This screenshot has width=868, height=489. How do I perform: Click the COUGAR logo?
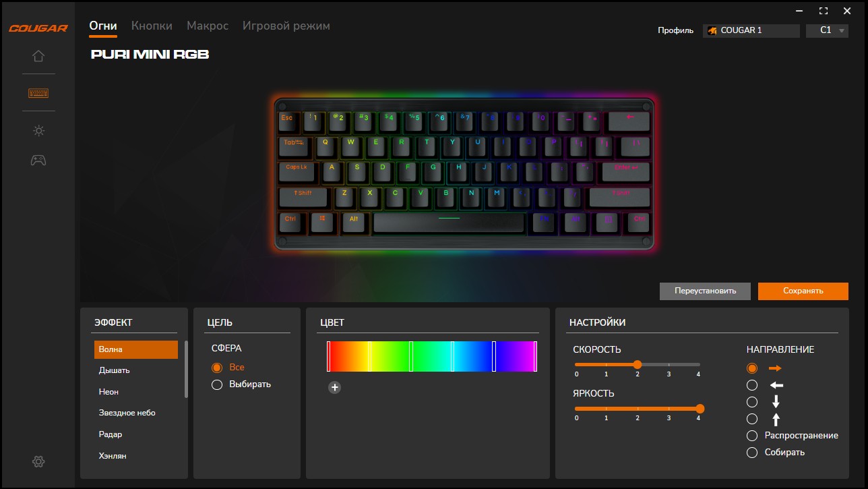(x=38, y=28)
